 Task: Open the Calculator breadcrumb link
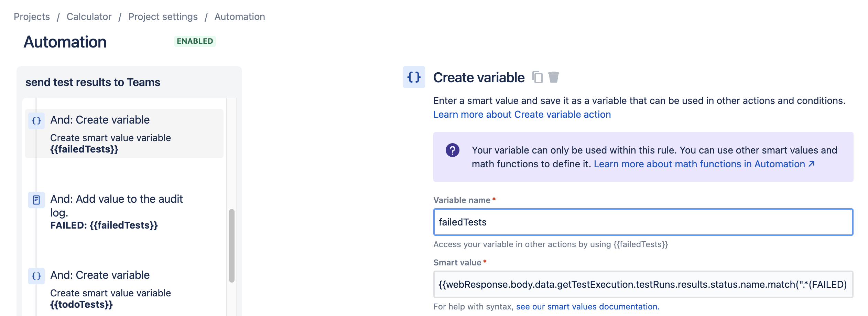tap(89, 17)
